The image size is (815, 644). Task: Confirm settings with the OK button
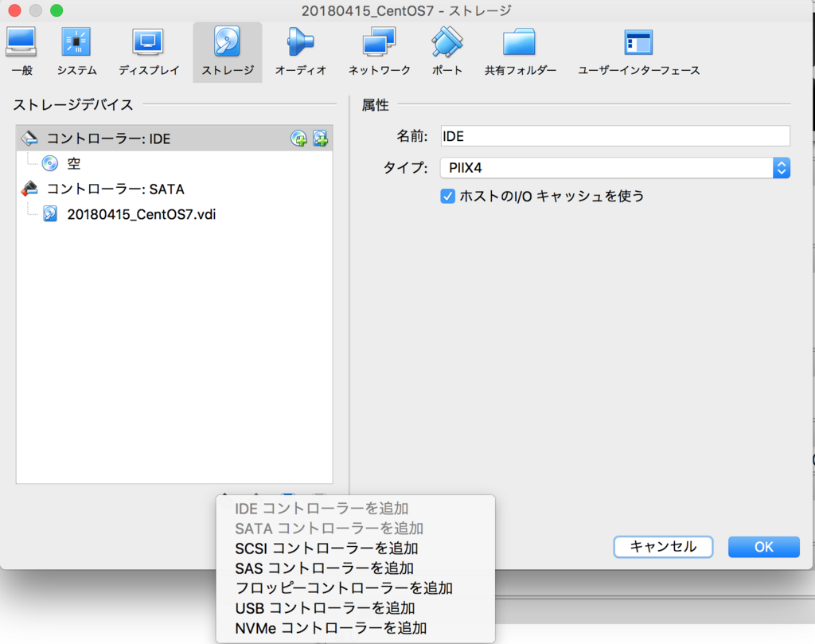(x=763, y=547)
